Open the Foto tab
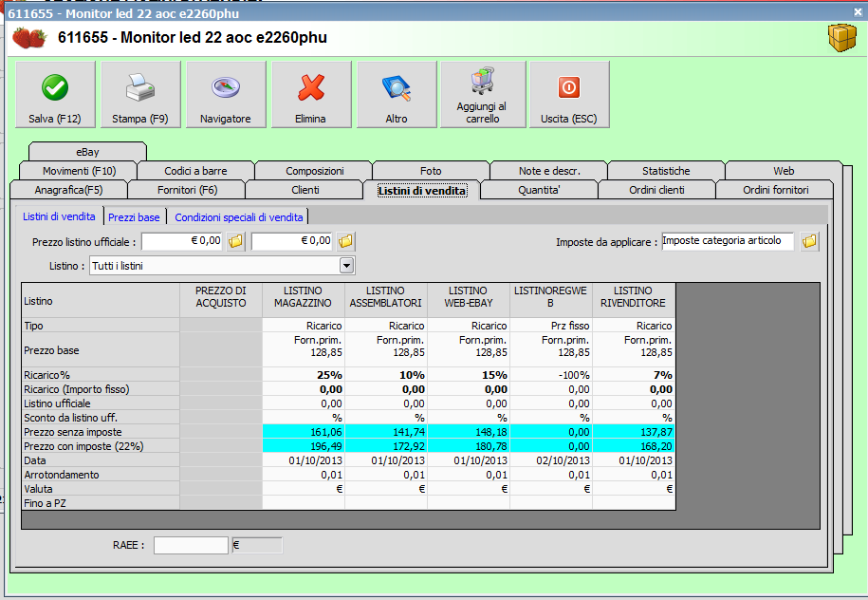 pos(431,171)
